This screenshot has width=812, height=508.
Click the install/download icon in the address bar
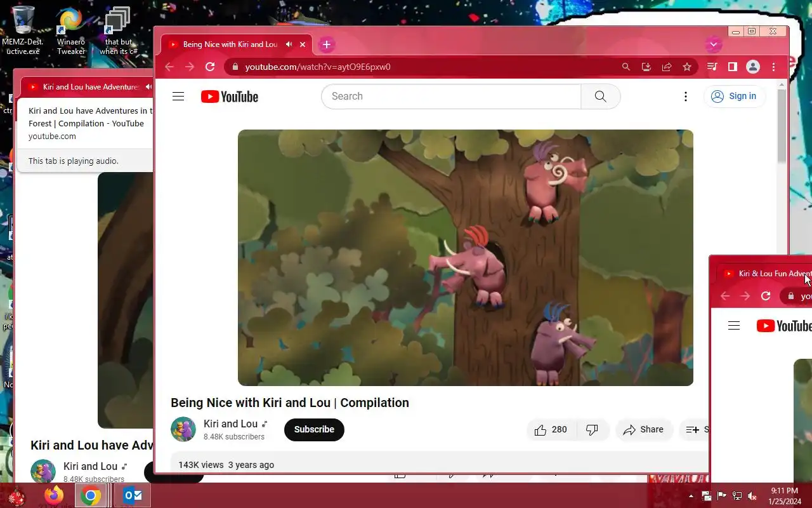646,67
